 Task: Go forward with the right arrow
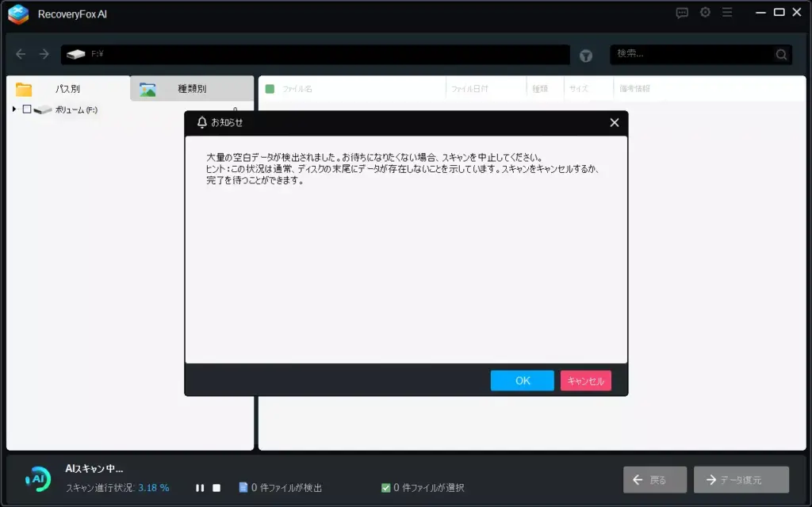(44, 54)
